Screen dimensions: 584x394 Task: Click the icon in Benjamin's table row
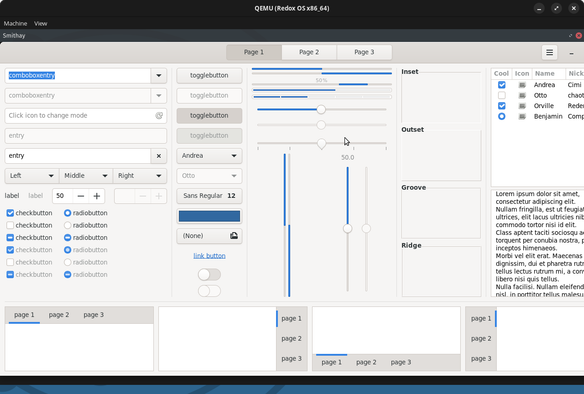pos(522,116)
